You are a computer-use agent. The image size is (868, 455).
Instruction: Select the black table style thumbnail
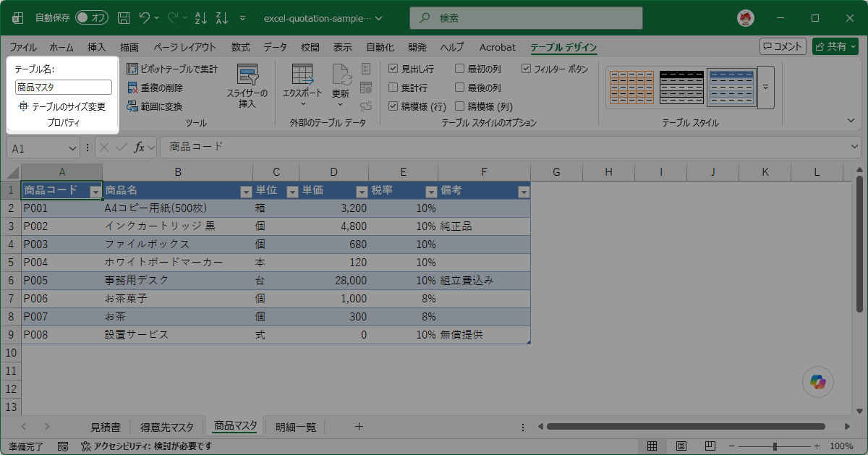click(x=681, y=87)
